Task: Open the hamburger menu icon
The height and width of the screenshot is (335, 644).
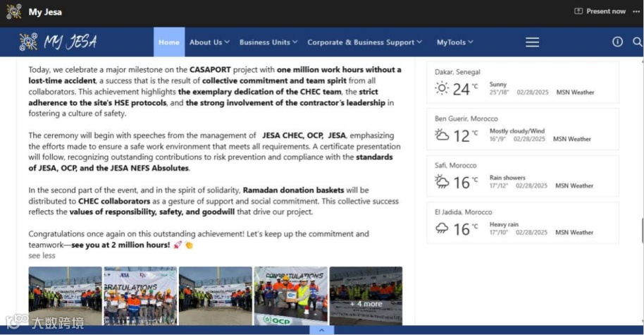Action: [x=532, y=42]
